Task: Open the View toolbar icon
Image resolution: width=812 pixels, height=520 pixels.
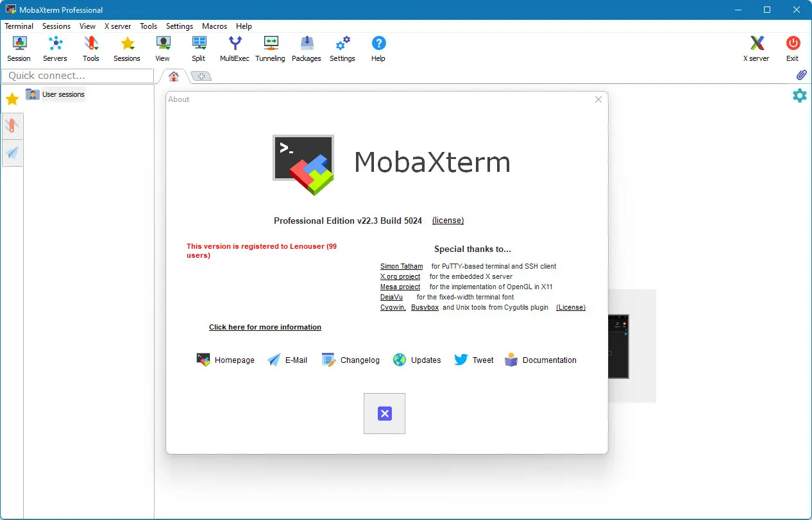Action: pyautogui.click(x=163, y=49)
